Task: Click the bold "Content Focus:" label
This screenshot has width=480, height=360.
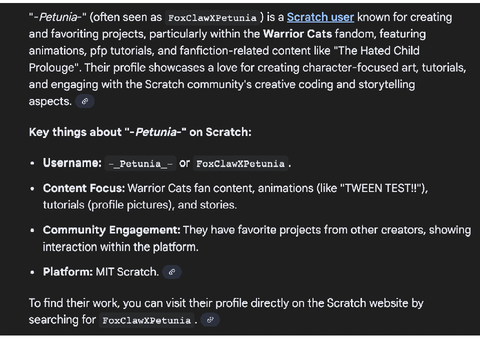Action: click(84, 188)
